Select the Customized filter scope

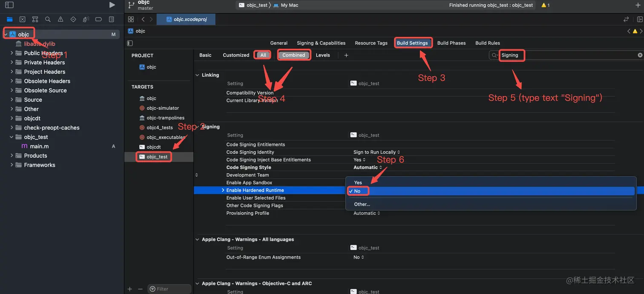(236, 55)
